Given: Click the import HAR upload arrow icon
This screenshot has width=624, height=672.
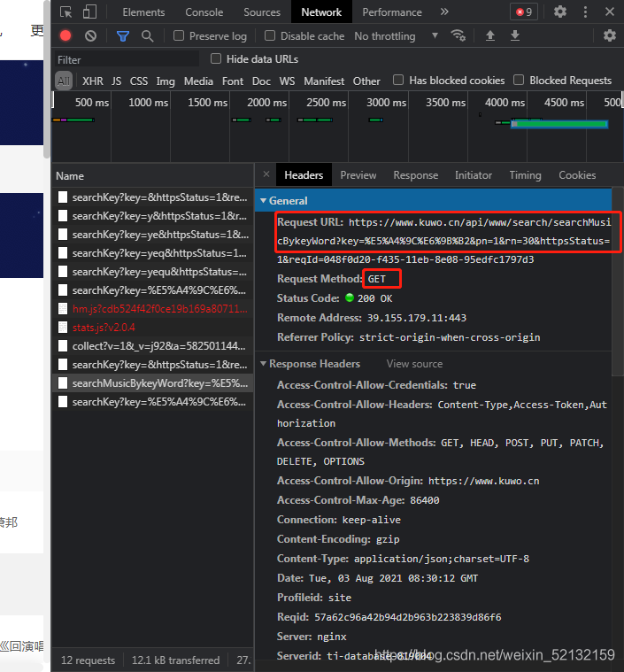Looking at the screenshot, I should (x=489, y=35).
